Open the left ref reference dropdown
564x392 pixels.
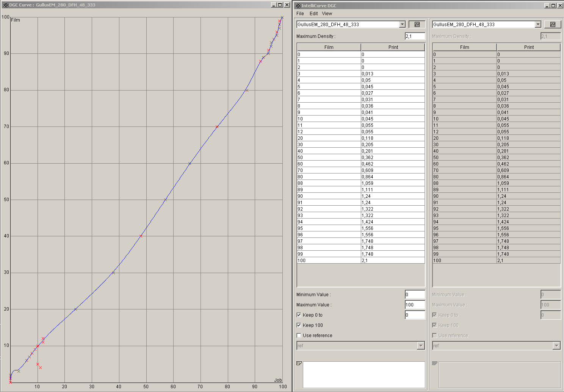[421, 345]
